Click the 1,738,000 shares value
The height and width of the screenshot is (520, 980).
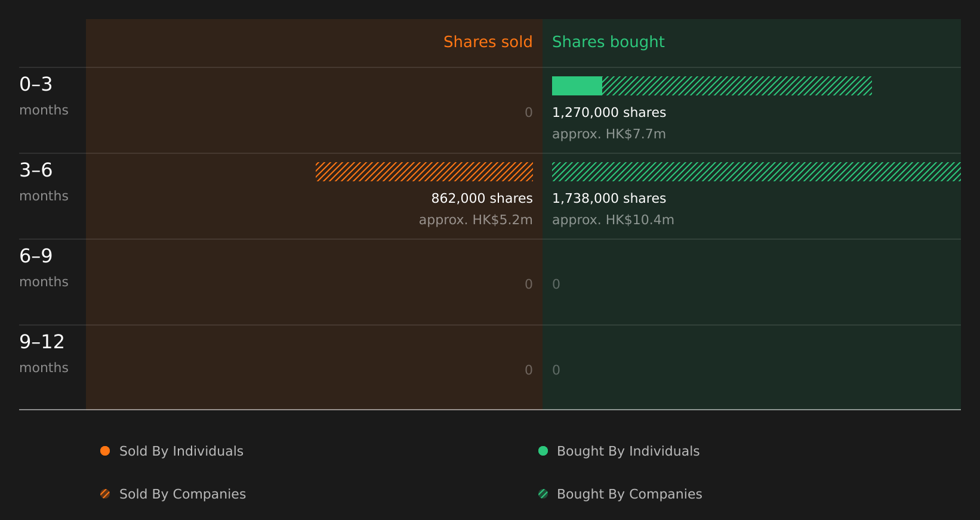[x=609, y=199]
